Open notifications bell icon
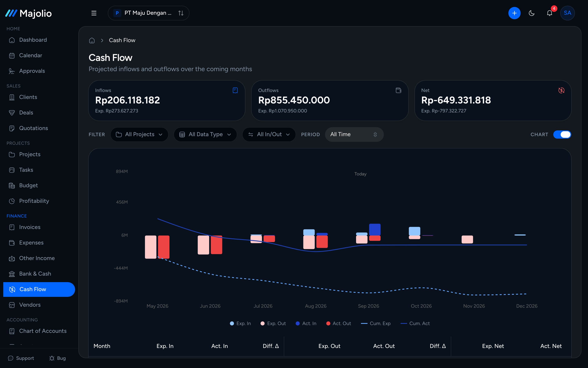588x368 pixels. (x=550, y=13)
